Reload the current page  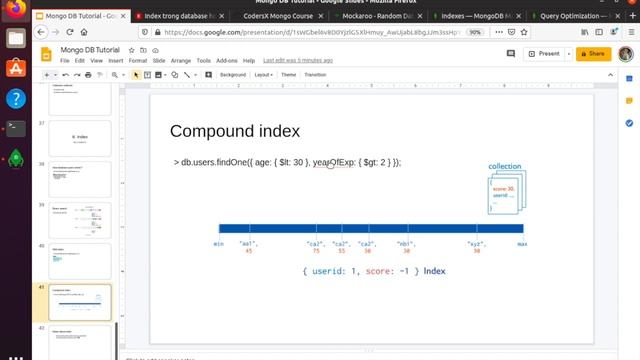[70, 32]
